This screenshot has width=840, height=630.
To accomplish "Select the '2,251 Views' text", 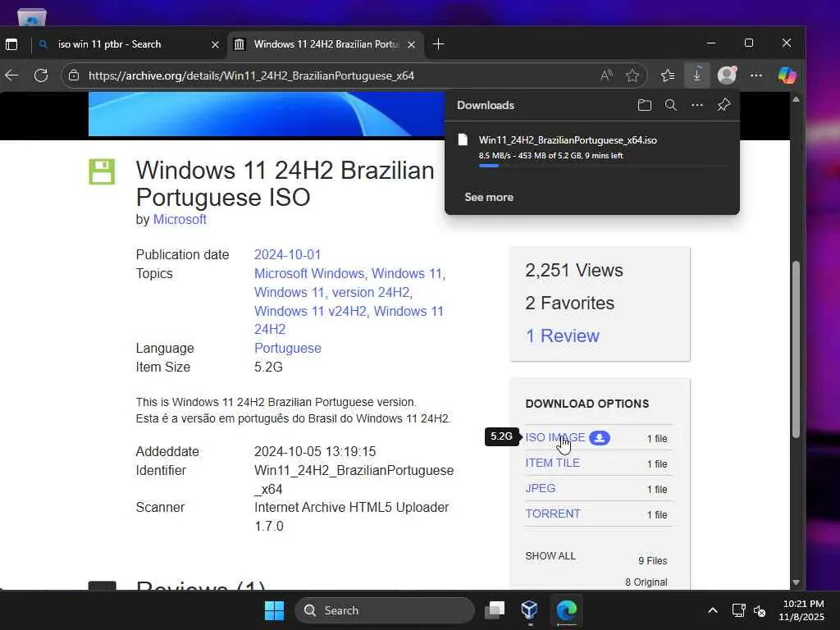I will (x=573, y=271).
